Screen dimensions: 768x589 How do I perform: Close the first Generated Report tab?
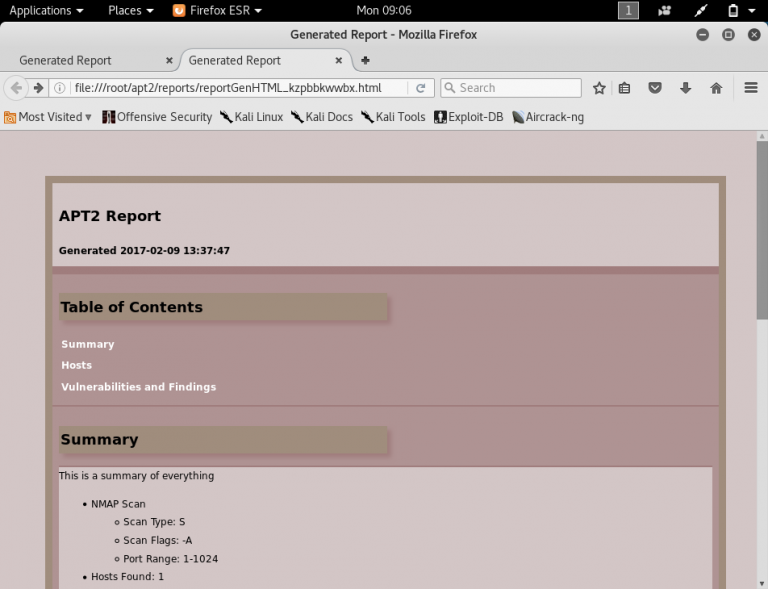point(169,60)
